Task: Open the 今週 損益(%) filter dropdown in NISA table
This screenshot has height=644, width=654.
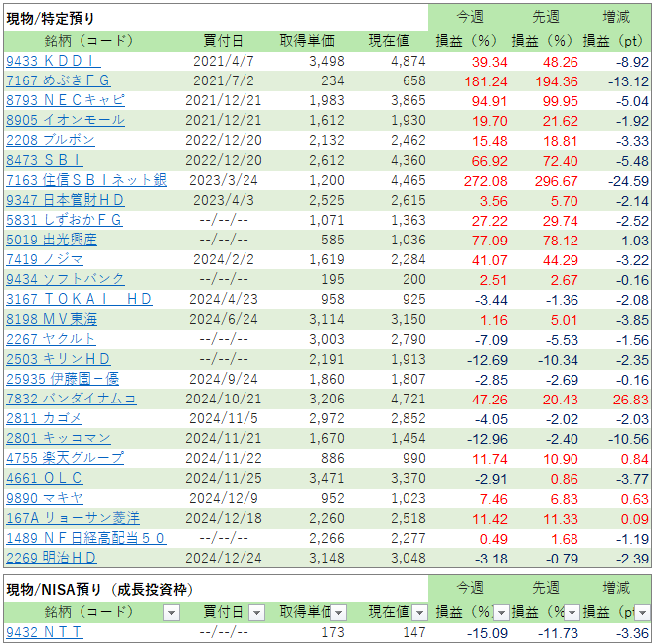Action: (x=501, y=613)
